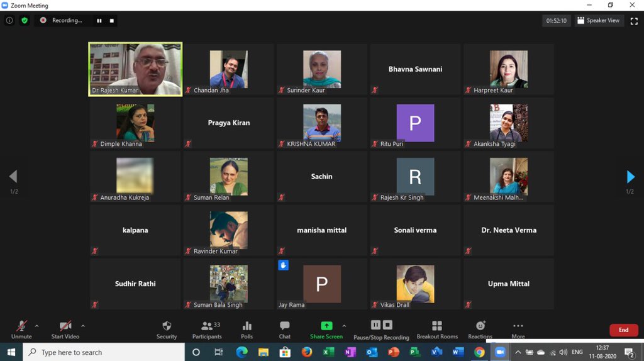Select Suman Bala Singh's tile
The width and height of the screenshot is (644, 361).
click(228, 284)
